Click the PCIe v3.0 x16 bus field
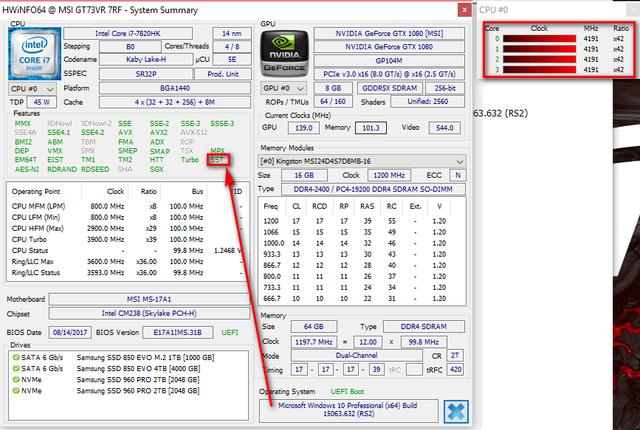640x430 pixels. click(x=389, y=74)
